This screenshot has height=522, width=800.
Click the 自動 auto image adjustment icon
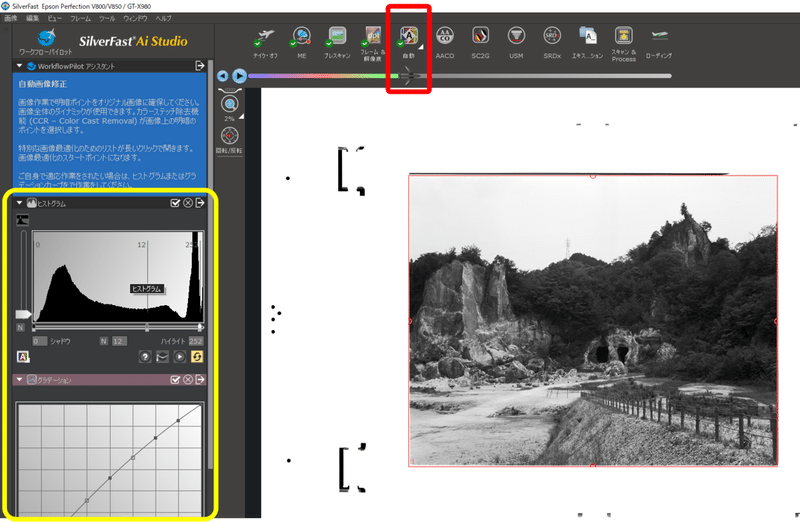point(409,36)
